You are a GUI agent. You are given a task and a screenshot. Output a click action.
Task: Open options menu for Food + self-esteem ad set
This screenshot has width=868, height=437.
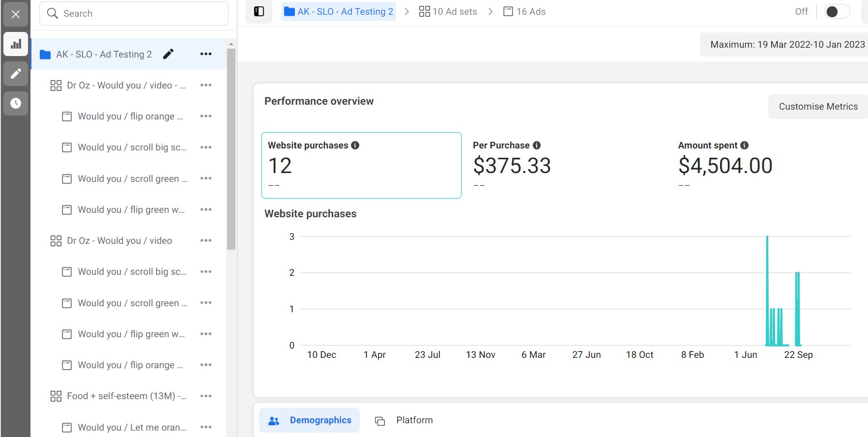point(206,396)
